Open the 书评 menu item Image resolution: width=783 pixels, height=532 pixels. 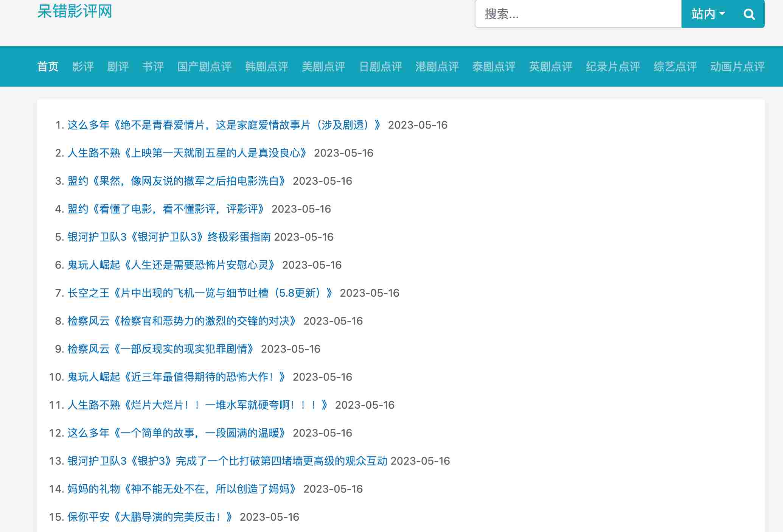pyautogui.click(x=153, y=67)
